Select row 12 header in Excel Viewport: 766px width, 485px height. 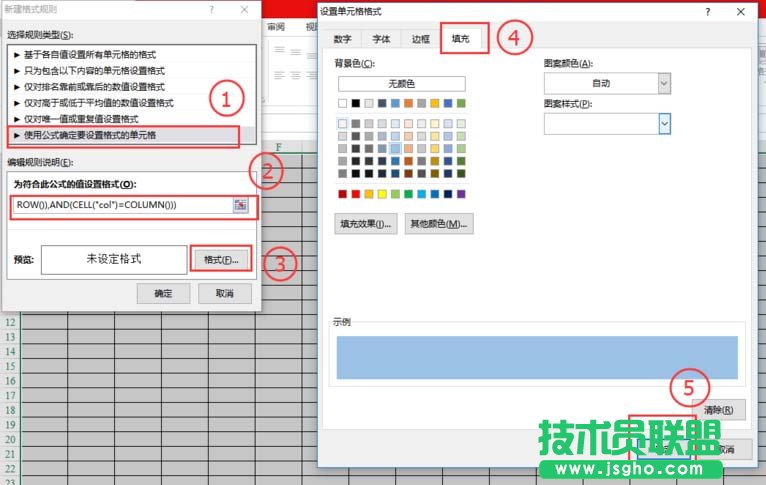[10, 322]
